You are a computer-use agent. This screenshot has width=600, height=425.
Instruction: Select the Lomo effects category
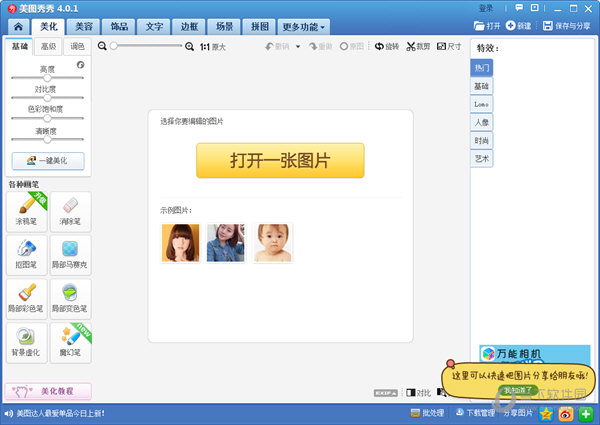[x=482, y=104]
